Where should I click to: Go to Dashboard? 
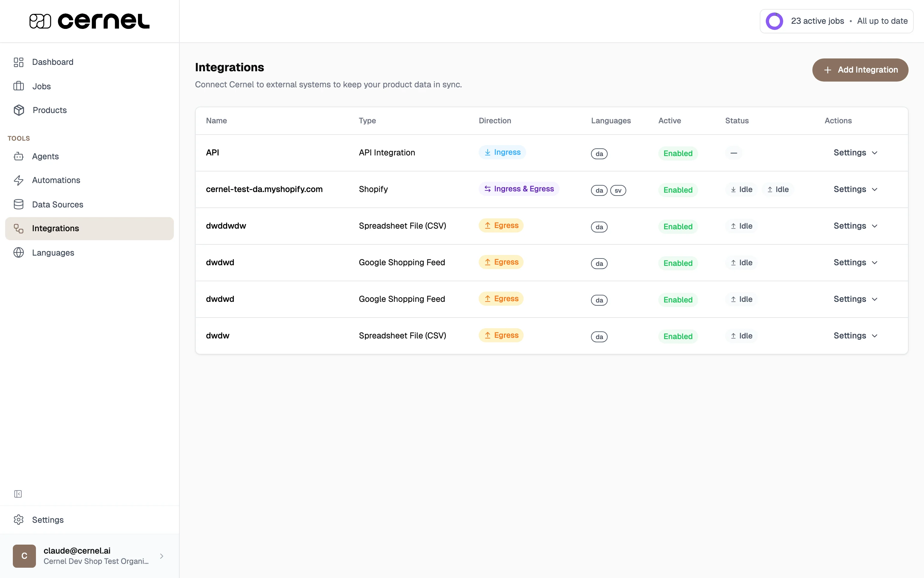pos(89,62)
